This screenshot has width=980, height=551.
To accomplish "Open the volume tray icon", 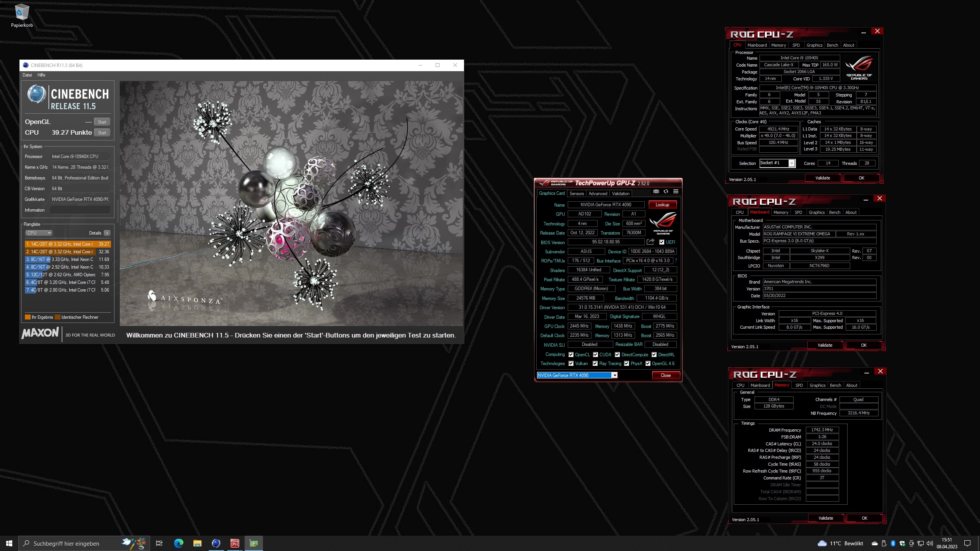I will [x=929, y=543].
